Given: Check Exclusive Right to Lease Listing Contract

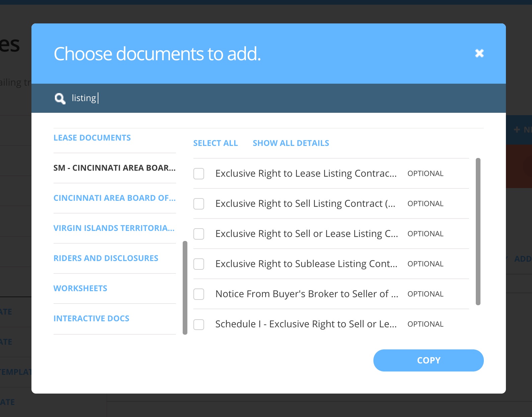Looking at the screenshot, I should [199, 174].
